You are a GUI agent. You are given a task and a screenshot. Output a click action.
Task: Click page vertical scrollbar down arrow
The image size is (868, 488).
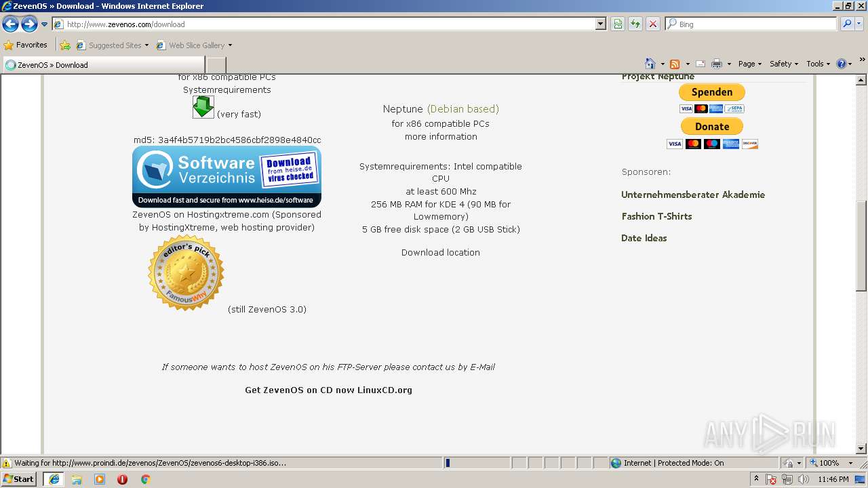[x=861, y=449]
